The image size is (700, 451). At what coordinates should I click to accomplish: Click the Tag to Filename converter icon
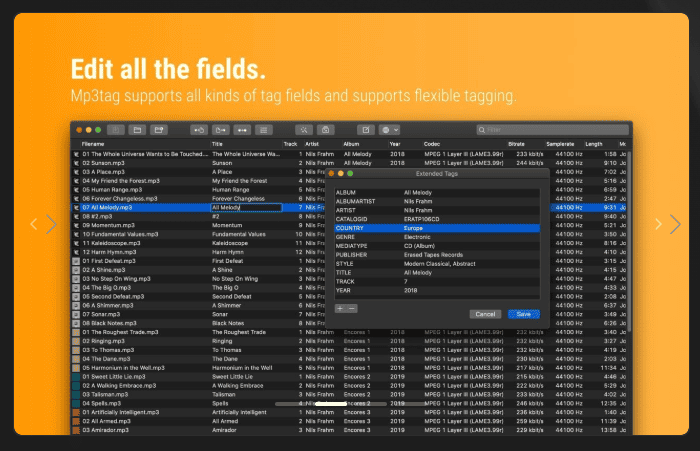pyautogui.click(x=199, y=130)
